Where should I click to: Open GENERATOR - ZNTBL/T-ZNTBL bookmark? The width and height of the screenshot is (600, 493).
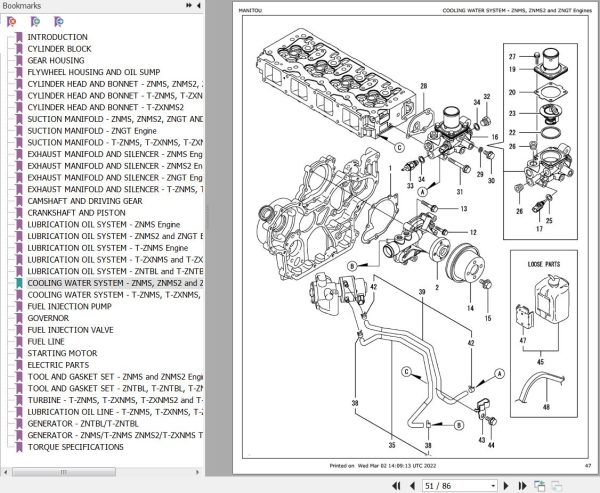pyautogui.click(x=83, y=424)
